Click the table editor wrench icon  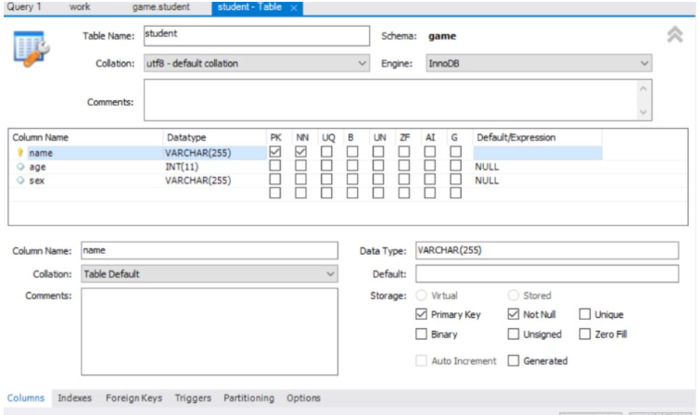pos(29,48)
